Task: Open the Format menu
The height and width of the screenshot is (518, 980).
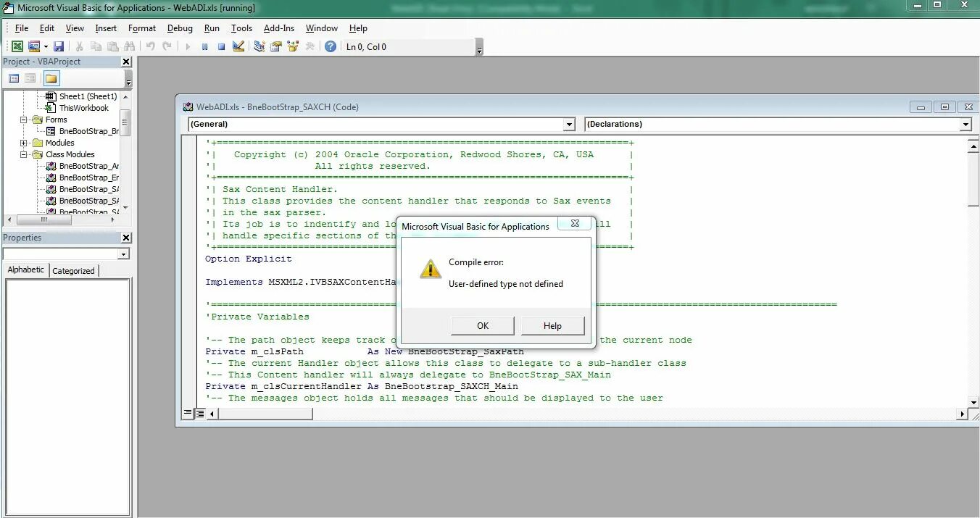Action: [142, 28]
